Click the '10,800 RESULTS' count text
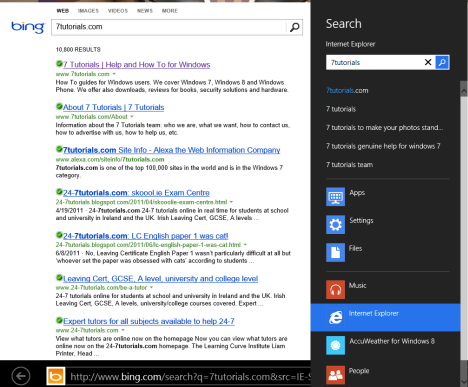Image resolution: width=468 pixels, height=387 pixels. [78, 50]
